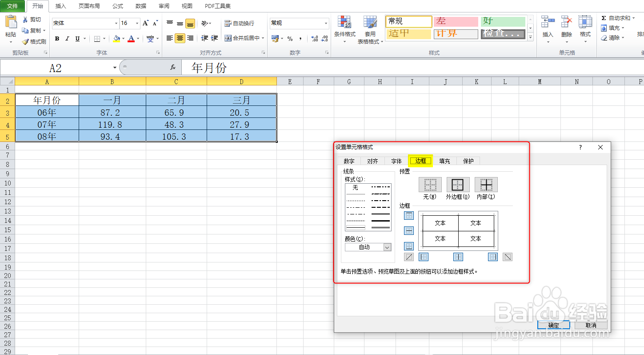Viewport: 644px width, 355px height.
Task: Click the diagonal-up border button
Action: [409, 257]
